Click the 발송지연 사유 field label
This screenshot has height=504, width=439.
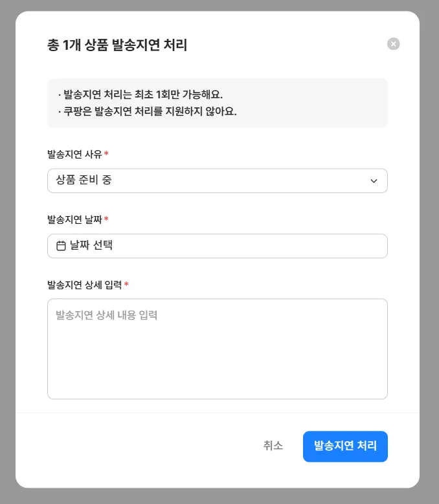(x=74, y=154)
